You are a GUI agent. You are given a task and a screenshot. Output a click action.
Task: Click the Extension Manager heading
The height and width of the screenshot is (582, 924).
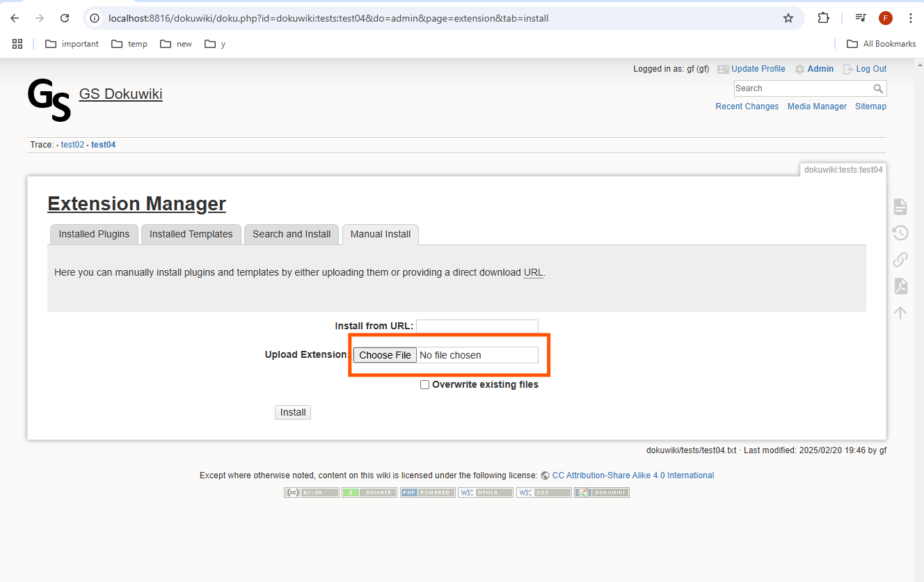click(x=136, y=203)
